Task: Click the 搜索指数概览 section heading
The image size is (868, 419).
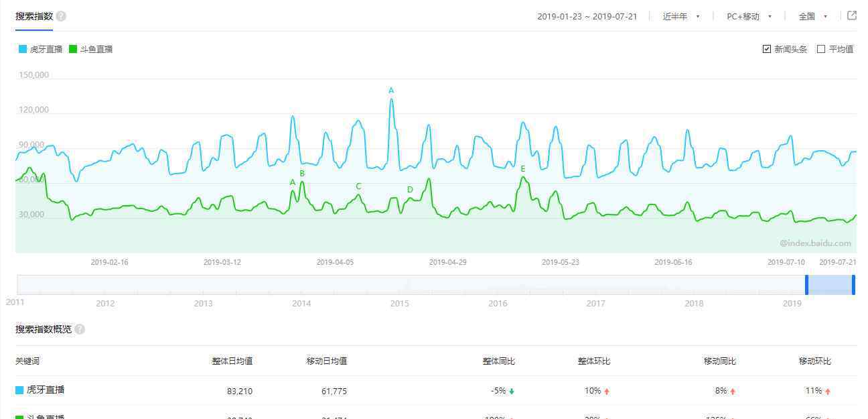Action: [44, 329]
